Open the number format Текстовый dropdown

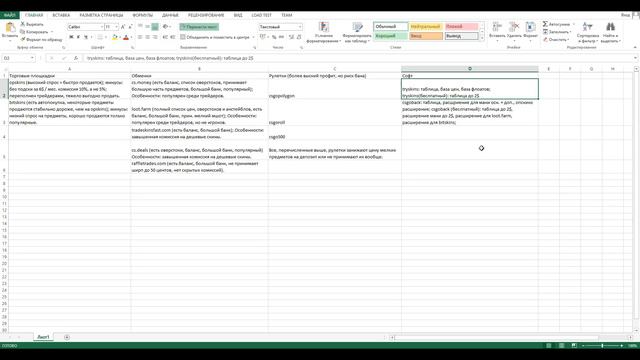[300, 27]
